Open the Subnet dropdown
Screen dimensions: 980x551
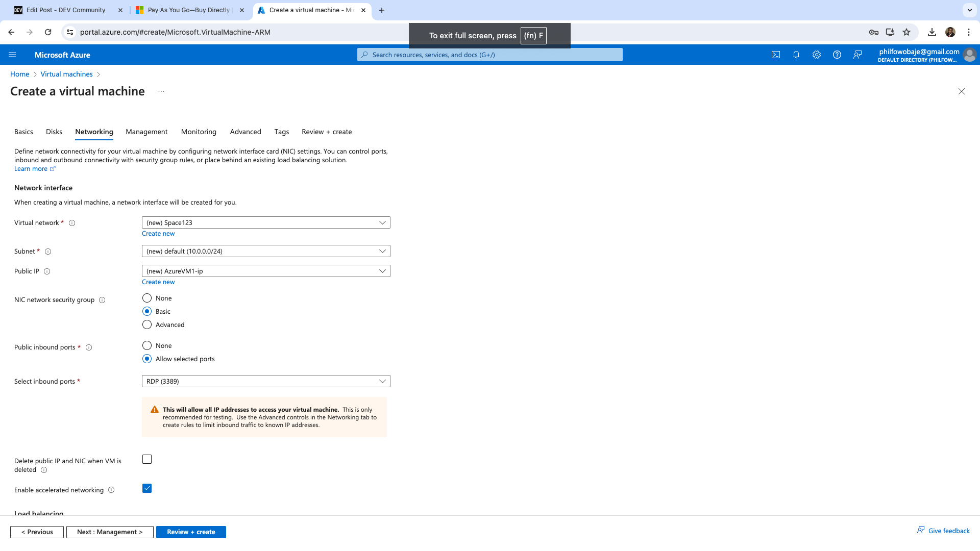(266, 252)
